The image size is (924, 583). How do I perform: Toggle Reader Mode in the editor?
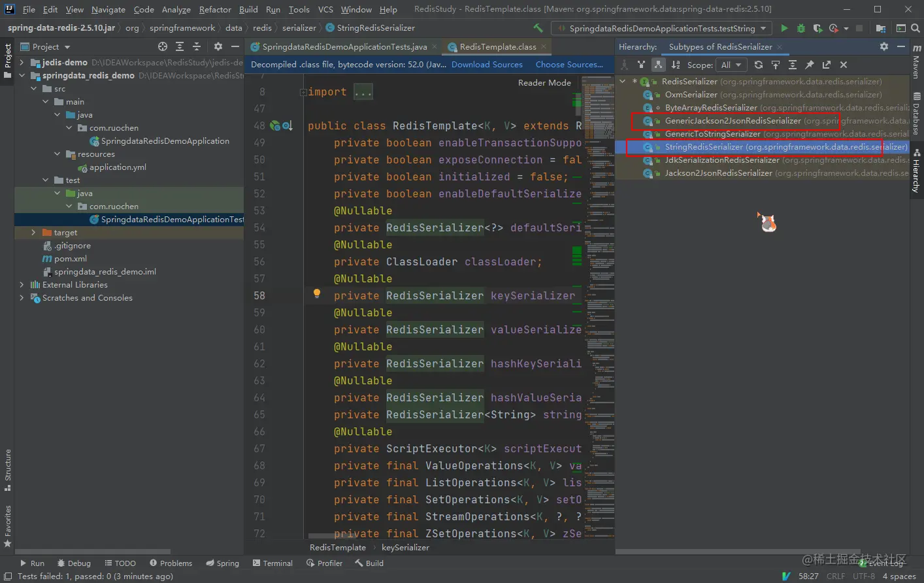coord(544,82)
